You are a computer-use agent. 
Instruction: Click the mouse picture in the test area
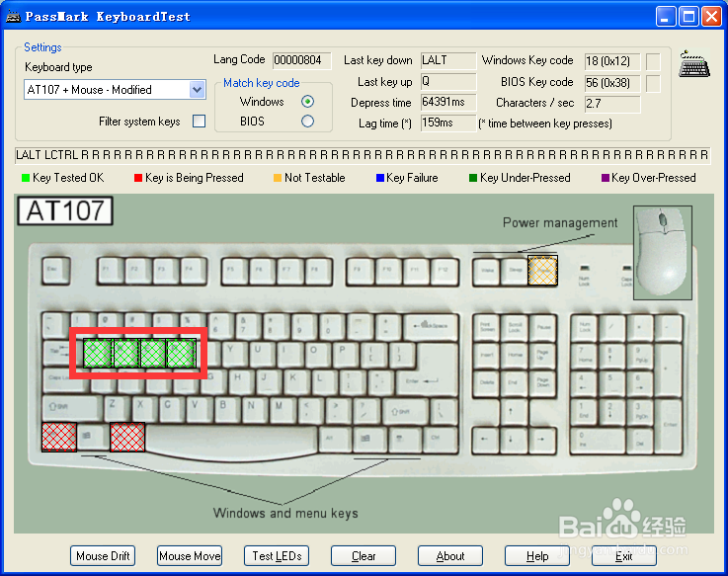pyautogui.click(x=663, y=251)
